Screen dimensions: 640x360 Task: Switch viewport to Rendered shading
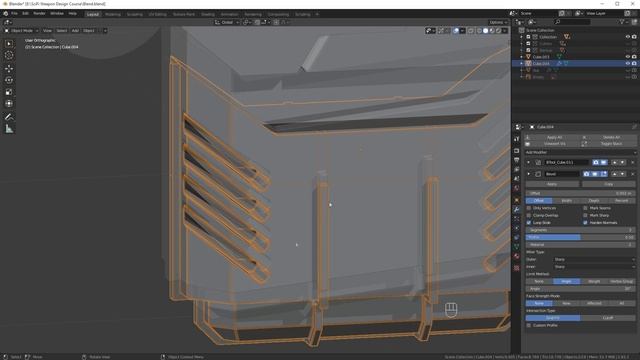498,31
